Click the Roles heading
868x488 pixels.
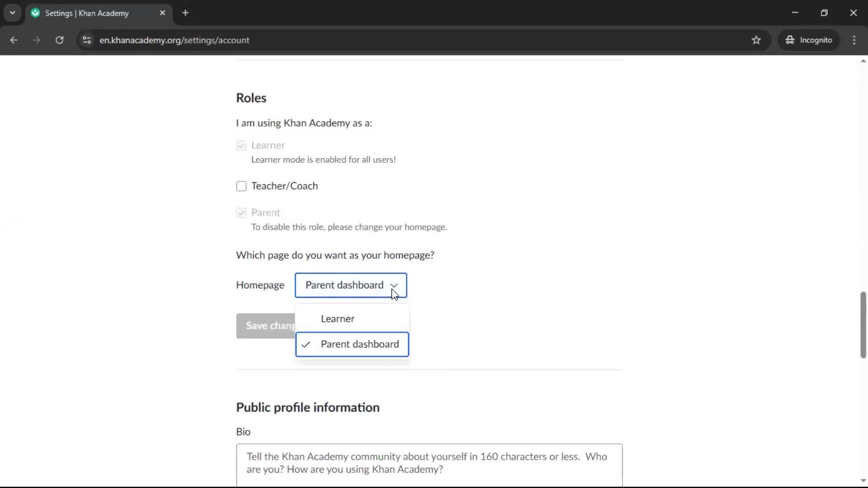click(251, 98)
